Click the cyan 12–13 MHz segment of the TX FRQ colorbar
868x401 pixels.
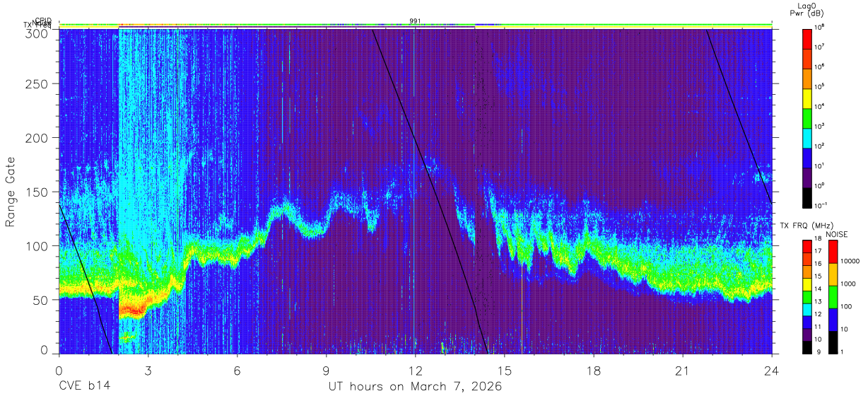tap(807, 310)
